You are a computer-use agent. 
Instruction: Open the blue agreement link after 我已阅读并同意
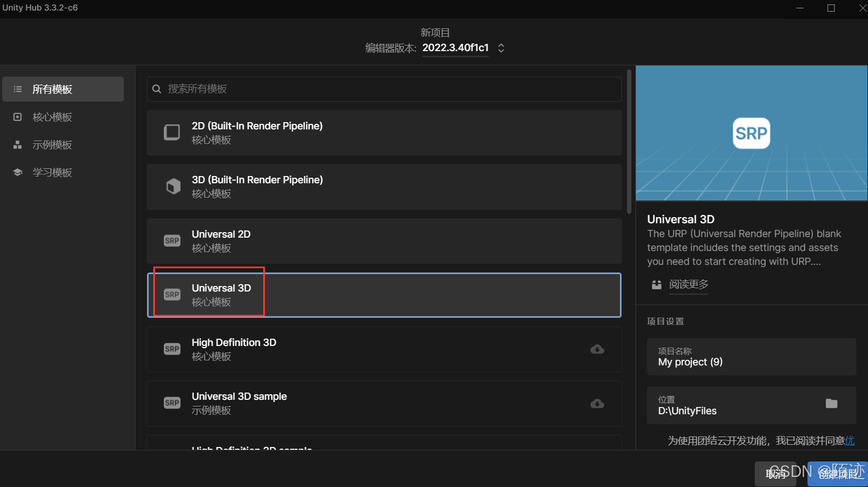850,440
